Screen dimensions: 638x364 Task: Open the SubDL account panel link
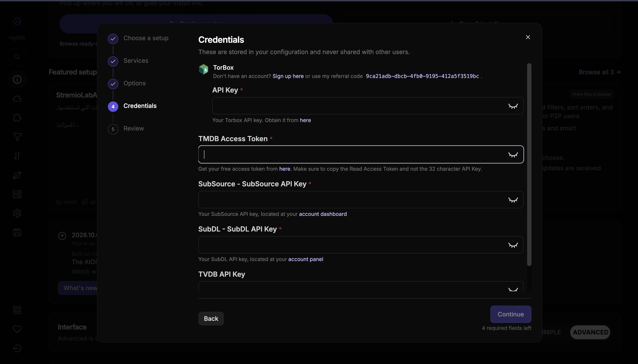pos(306,259)
